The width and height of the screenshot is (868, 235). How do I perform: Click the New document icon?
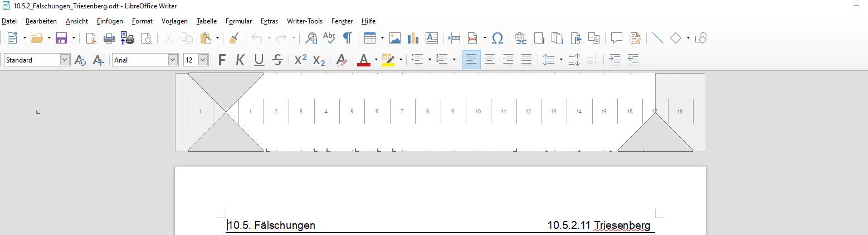[12, 38]
